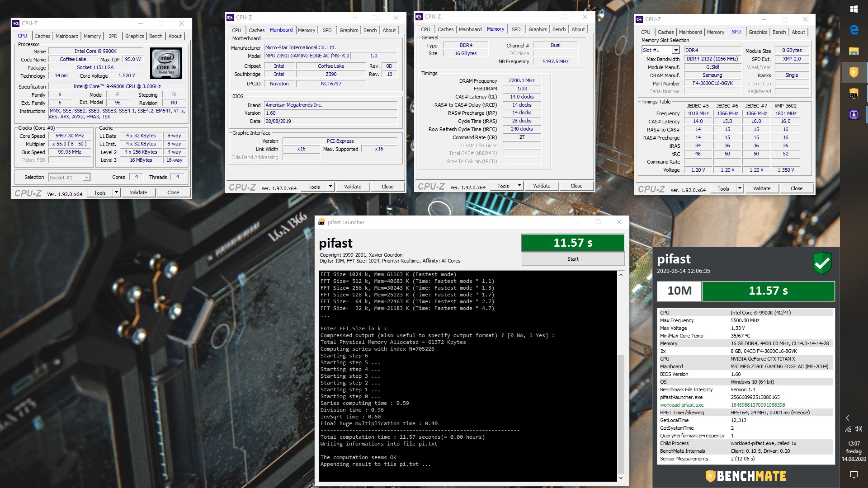Click the green 11.57 s result in pifast launcher
Image resolution: width=868 pixels, height=488 pixels.
[x=573, y=243]
